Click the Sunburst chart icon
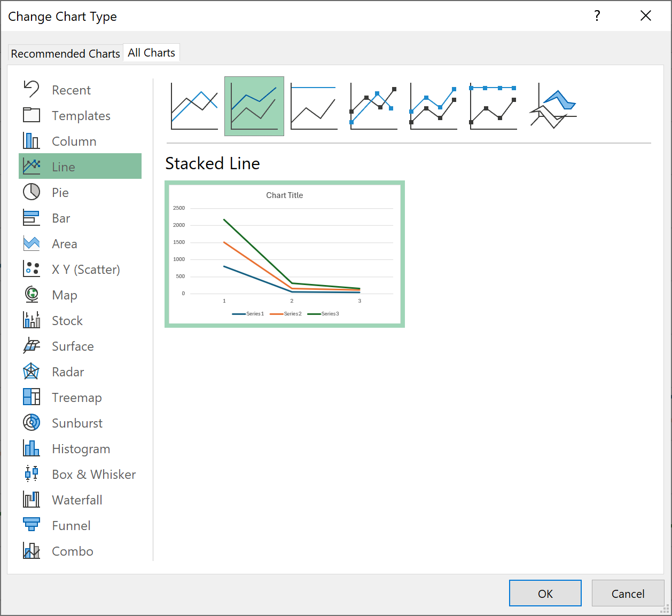This screenshot has height=616, width=672. pos(32,422)
